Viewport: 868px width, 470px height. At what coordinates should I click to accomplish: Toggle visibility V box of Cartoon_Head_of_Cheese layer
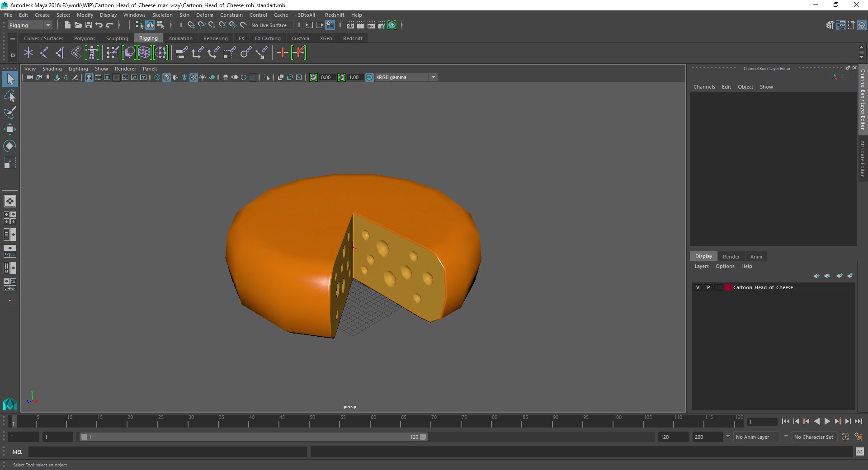click(x=698, y=287)
